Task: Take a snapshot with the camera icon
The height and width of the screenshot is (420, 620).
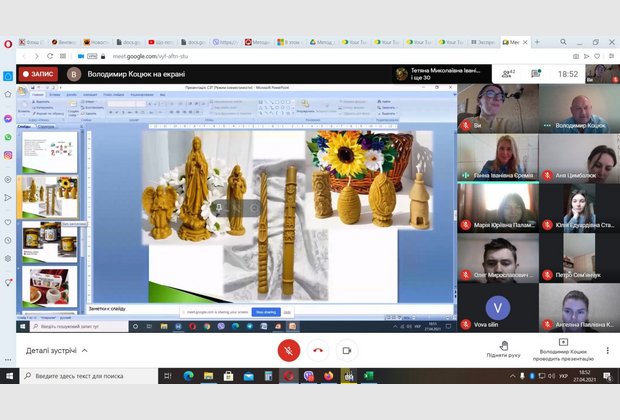Action: 576,56
